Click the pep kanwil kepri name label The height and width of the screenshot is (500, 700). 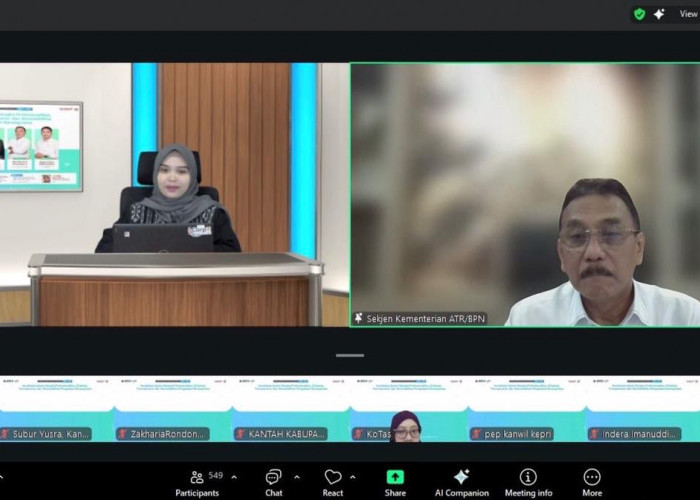tap(518, 434)
